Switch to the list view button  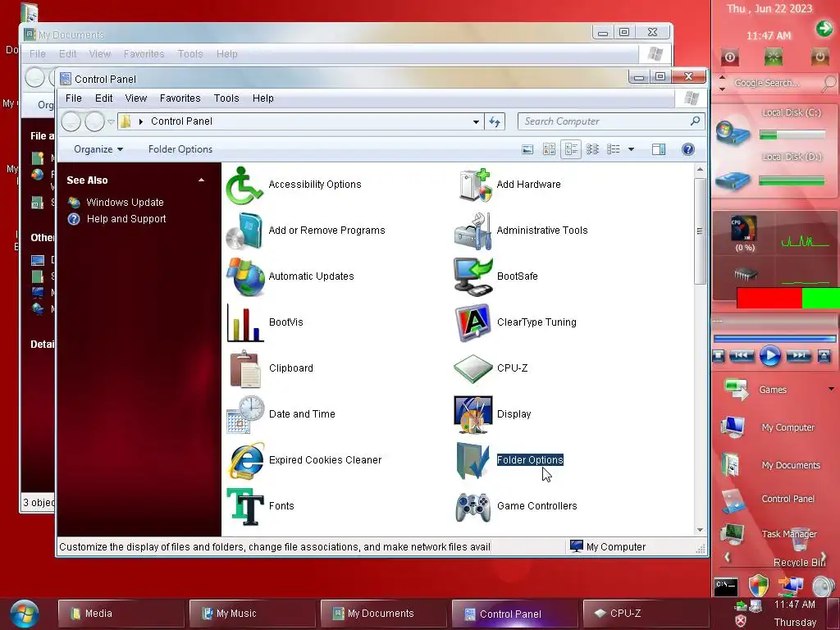(x=592, y=149)
